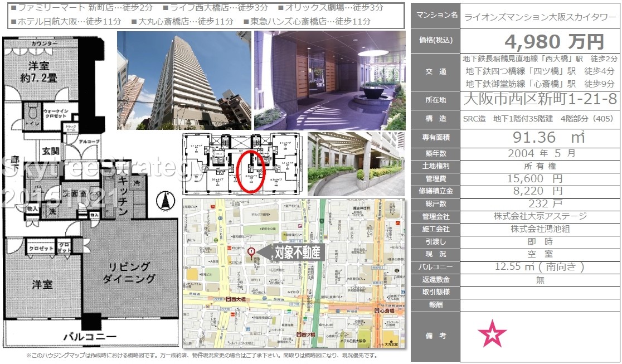Click the red map pin numbered 1
622x364 pixels.
click(x=251, y=253)
